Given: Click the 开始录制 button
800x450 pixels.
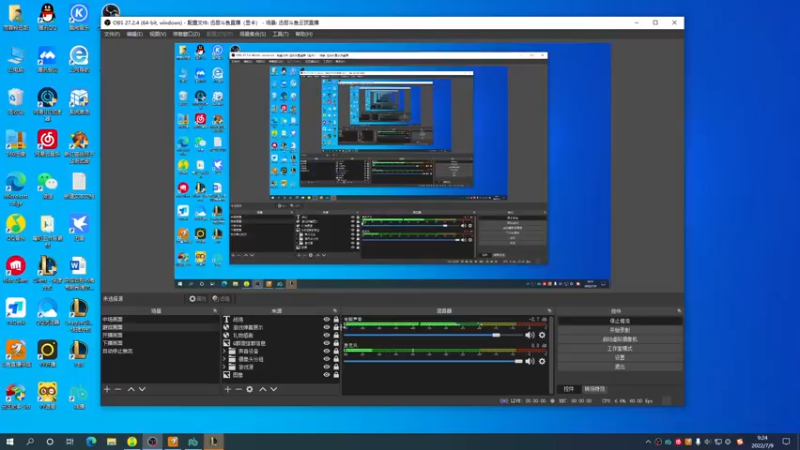Looking at the screenshot, I should [x=620, y=330].
